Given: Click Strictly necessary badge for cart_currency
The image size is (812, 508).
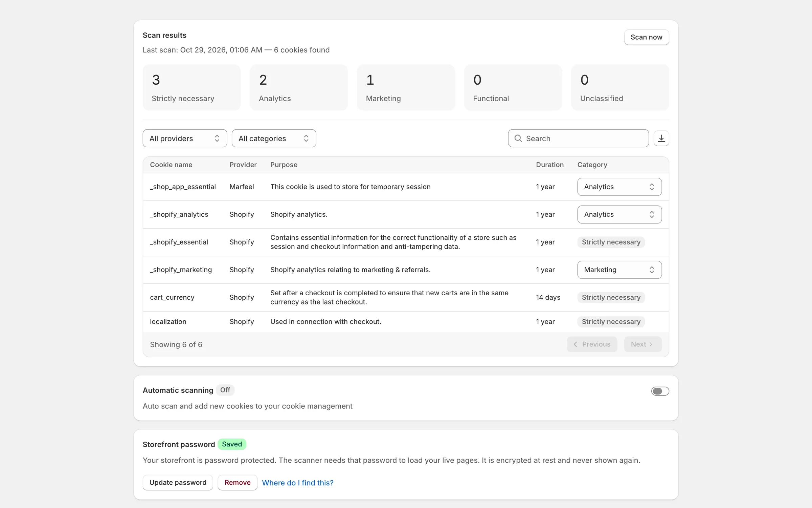Looking at the screenshot, I should (611, 297).
